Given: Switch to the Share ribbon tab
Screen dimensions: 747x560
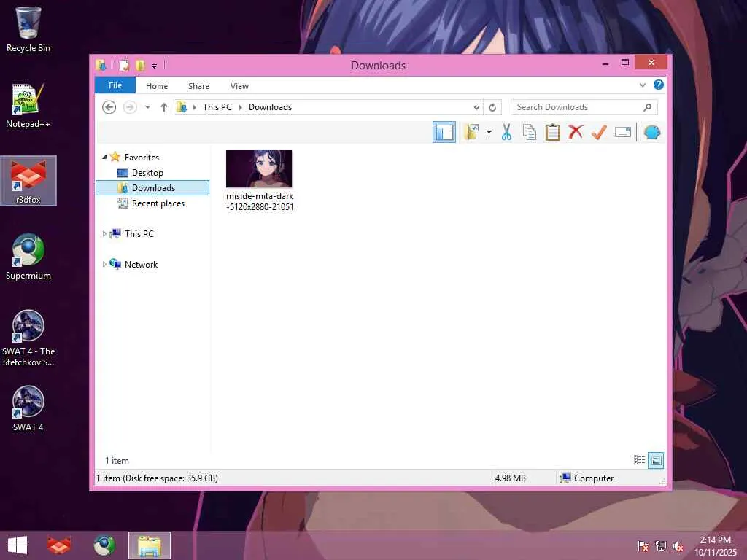Looking at the screenshot, I should [x=198, y=86].
